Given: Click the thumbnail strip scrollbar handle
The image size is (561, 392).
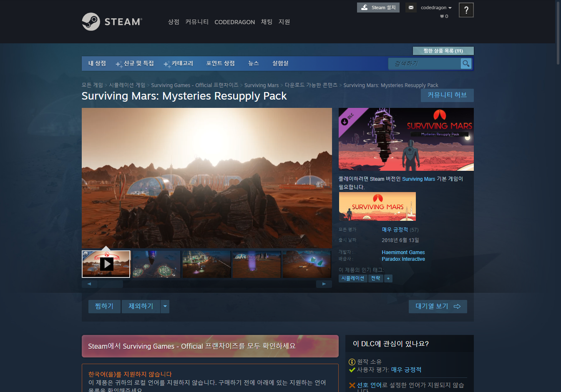Looking at the screenshot, I should point(111,284).
